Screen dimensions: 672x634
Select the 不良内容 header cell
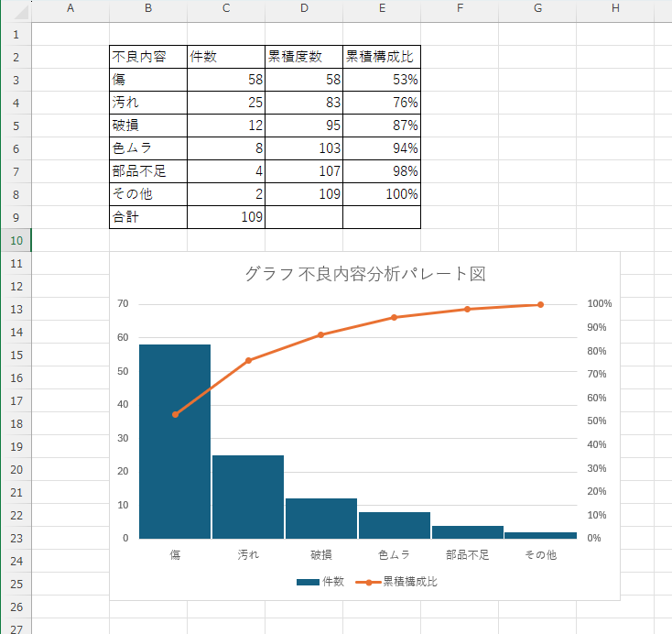click(x=147, y=57)
